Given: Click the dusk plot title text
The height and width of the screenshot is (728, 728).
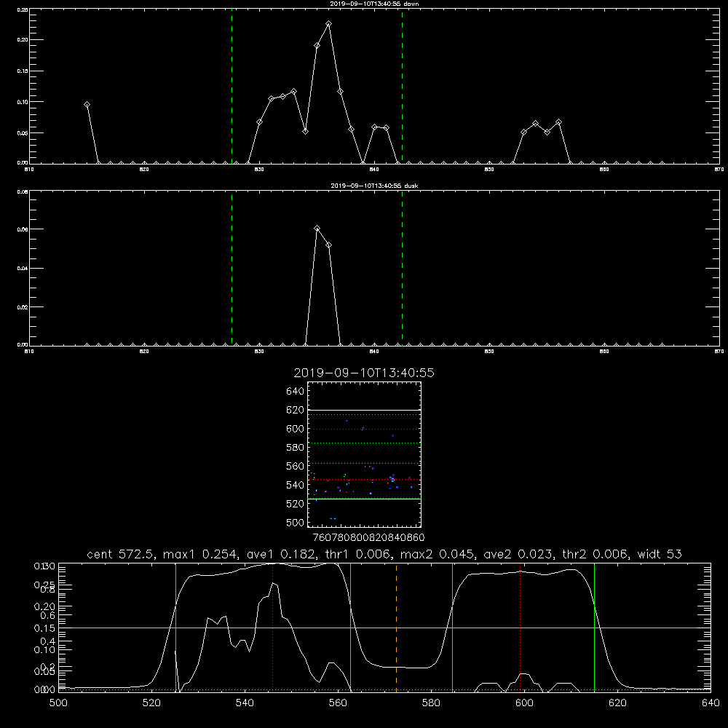Looking at the screenshot, I should click(x=374, y=186).
